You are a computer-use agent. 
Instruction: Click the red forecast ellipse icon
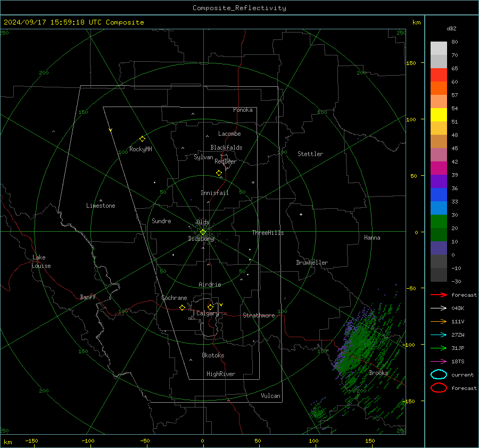click(x=439, y=388)
